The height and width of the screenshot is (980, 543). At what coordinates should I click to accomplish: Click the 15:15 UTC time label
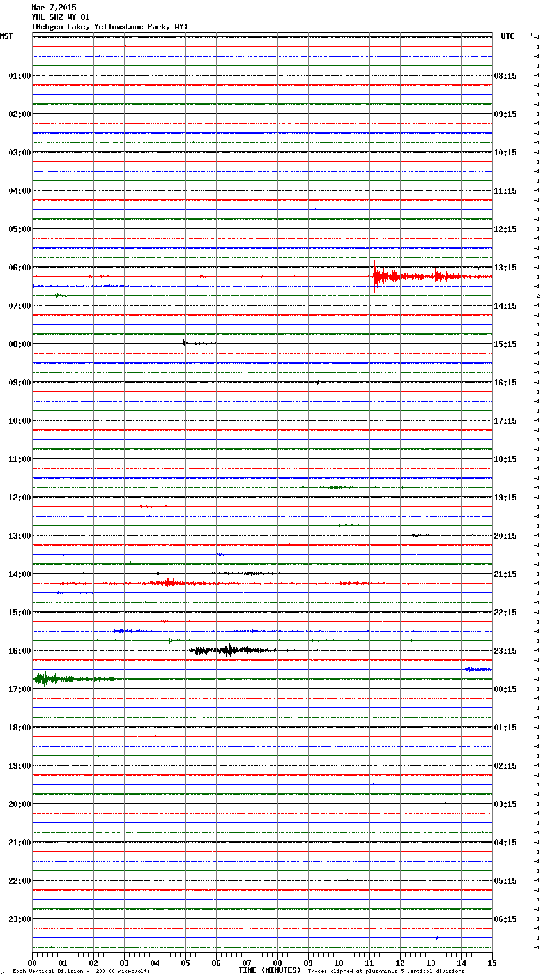[505, 344]
